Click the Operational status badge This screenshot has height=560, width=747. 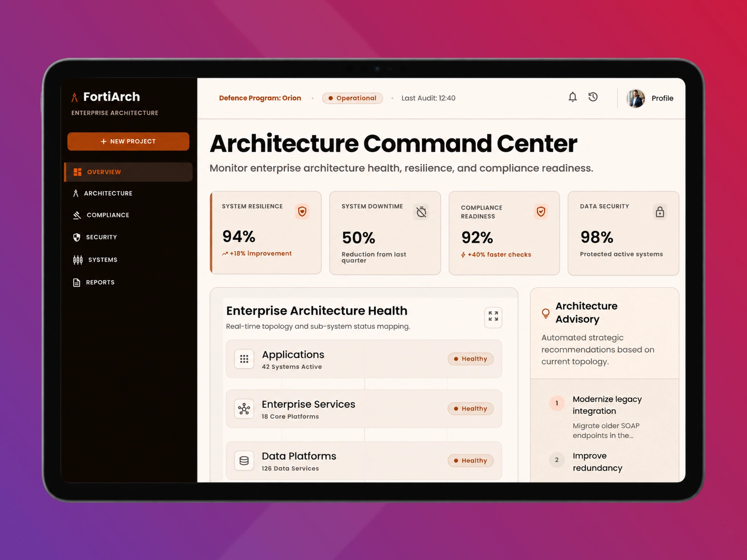[352, 98]
